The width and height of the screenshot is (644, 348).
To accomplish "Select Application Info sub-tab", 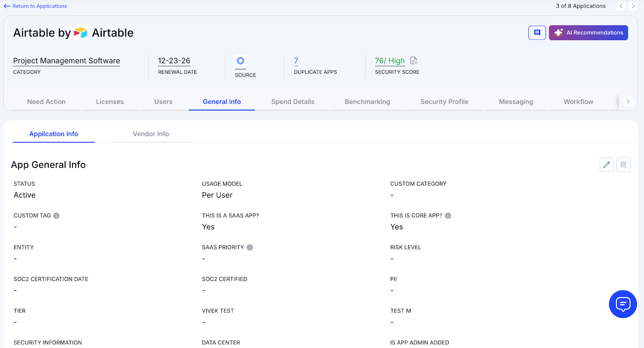I will (x=54, y=134).
